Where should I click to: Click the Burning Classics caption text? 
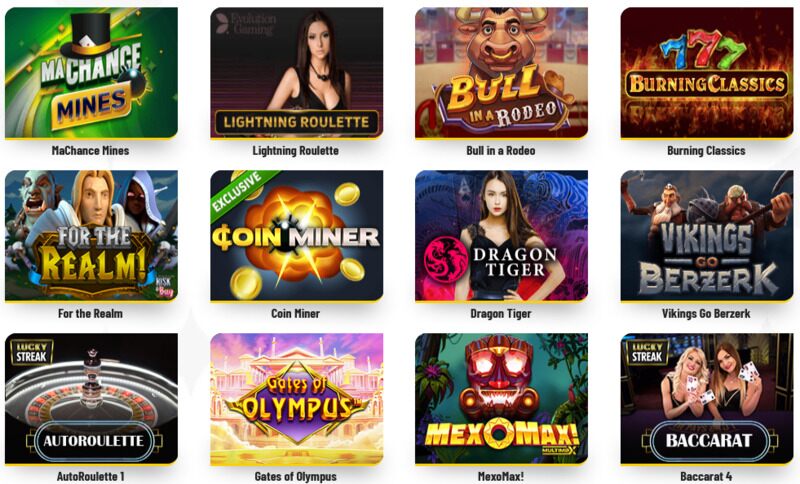[706, 150]
